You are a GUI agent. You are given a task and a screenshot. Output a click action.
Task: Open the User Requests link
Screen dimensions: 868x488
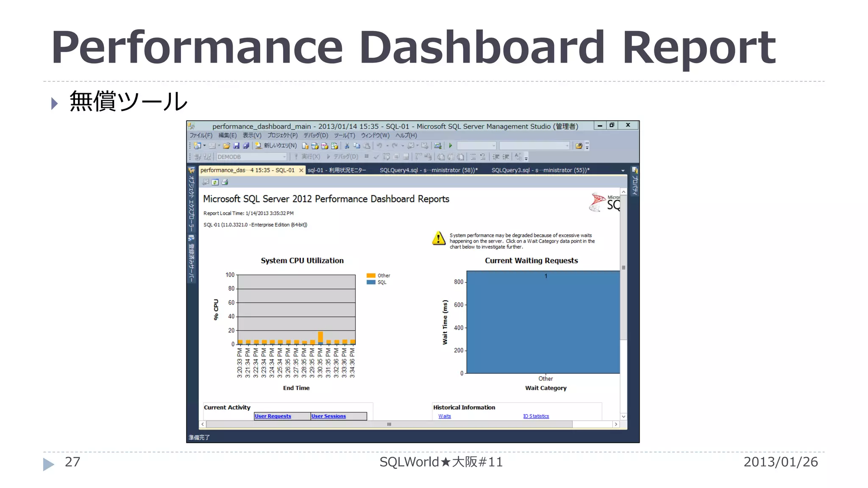(273, 416)
